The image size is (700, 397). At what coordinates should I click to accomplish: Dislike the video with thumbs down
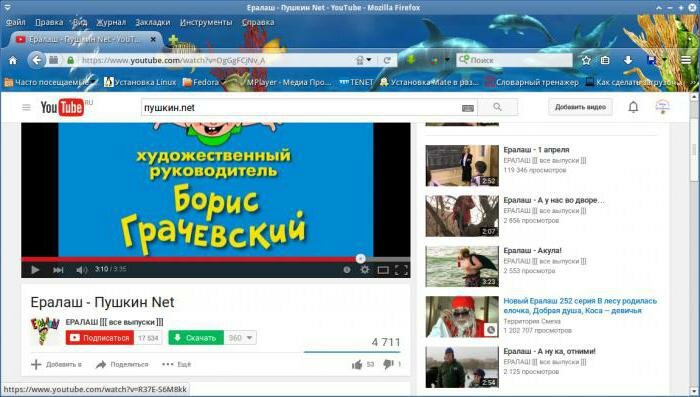pyautogui.click(x=388, y=364)
